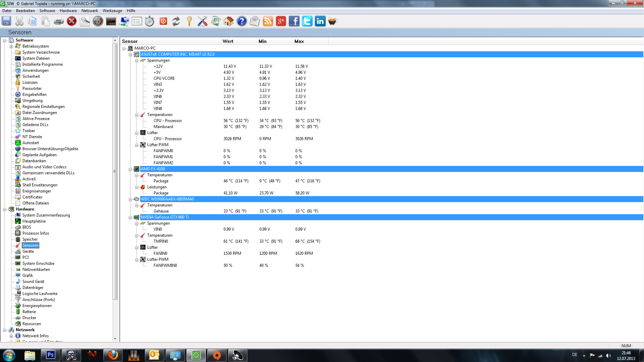Click the Save floppy disk toolbar icon

click(6, 21)
